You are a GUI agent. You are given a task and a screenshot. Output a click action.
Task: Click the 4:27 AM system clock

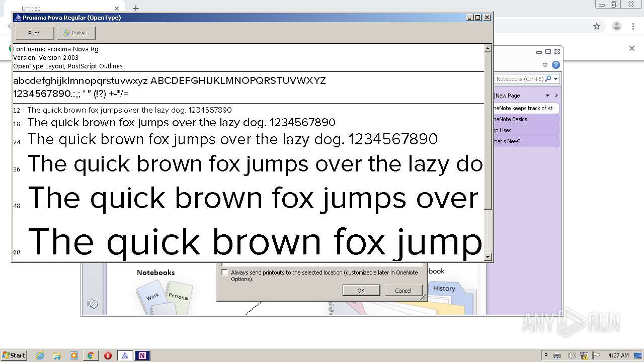[618, 355]
